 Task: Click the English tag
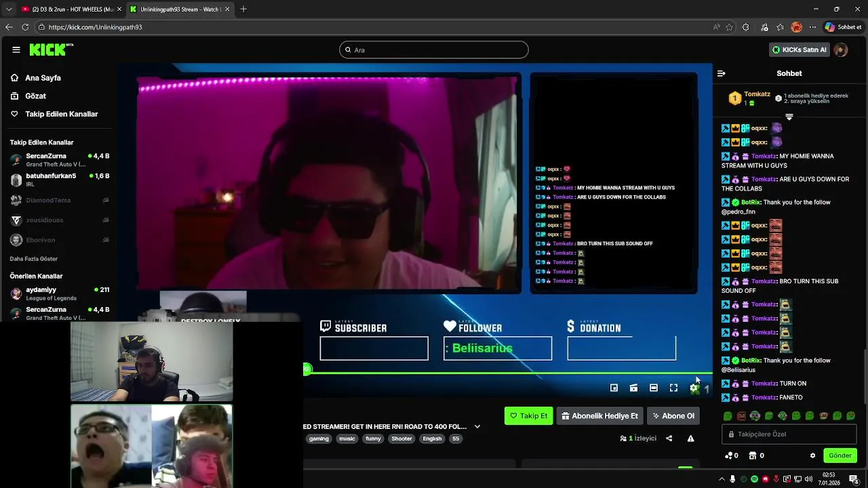[432, 439]
